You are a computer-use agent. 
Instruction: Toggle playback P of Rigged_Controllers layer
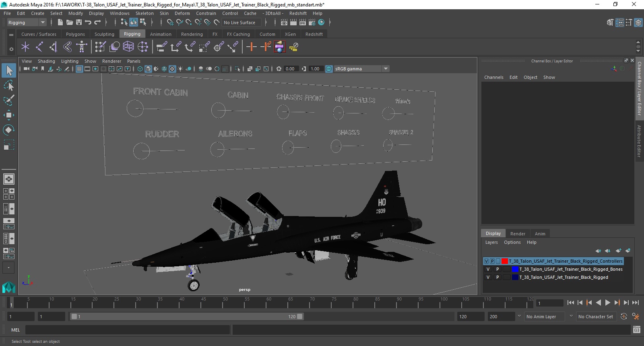(492, 261)
